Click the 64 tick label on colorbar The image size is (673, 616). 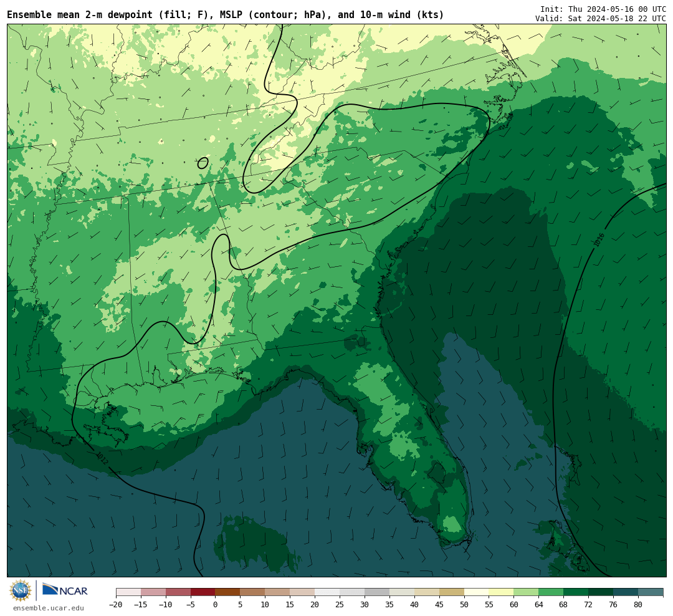pyautogui.click(x=539, y=605)
